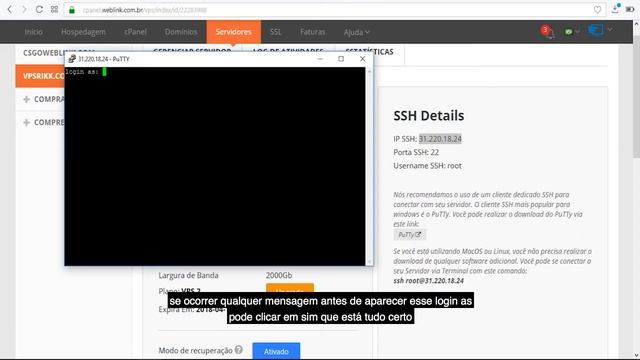The width and height of the screenshot is (640, 360).
Task: Open the speed dial grid icon
Action: [54, 9]
